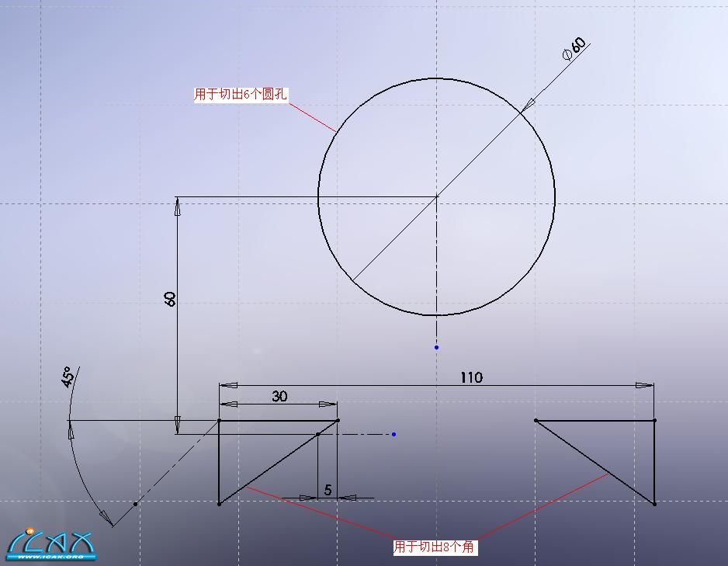Screen dimensions: 728x566
Task: Select the 110 horizontal dimension value
Action: click(471, 377)
